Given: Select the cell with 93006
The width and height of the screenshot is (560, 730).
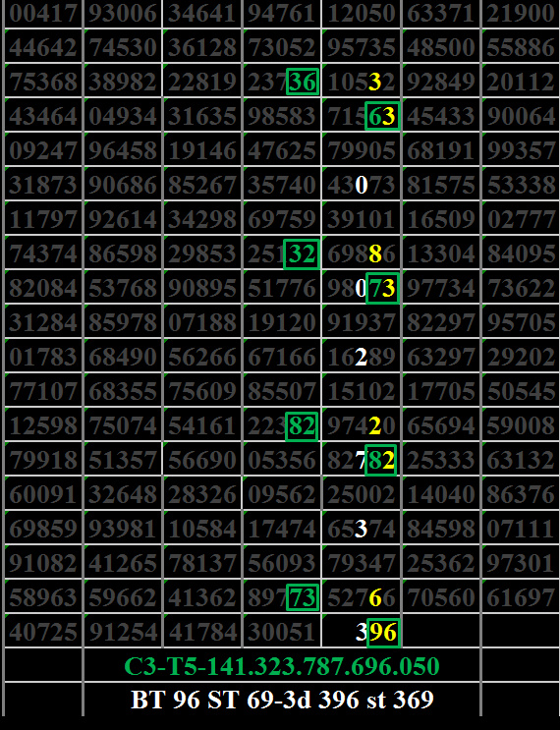Looking at the screenshot, I should [x=123, y=13].
